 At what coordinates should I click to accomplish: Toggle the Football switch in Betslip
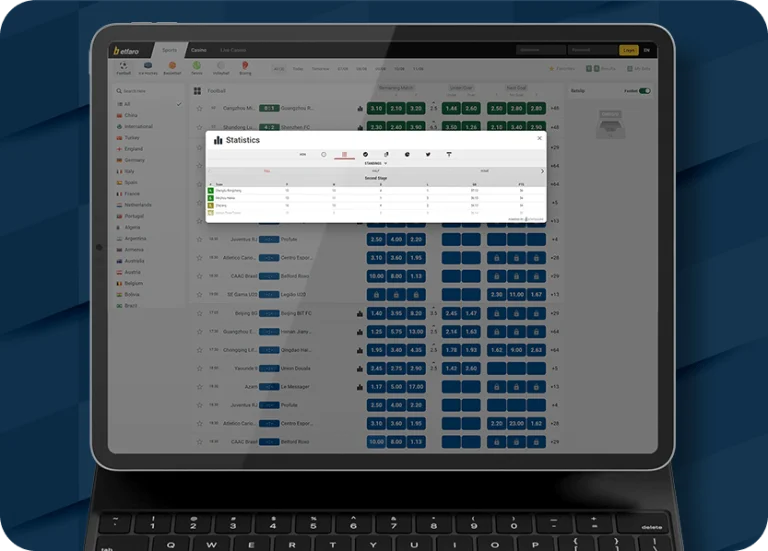click(645, 91)
